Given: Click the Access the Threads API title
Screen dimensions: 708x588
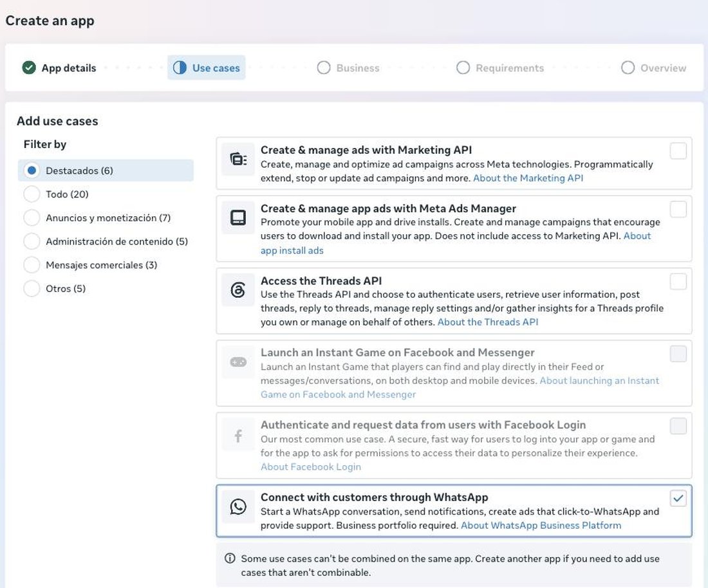Looking at the screenshot, I should coord(321,280).
